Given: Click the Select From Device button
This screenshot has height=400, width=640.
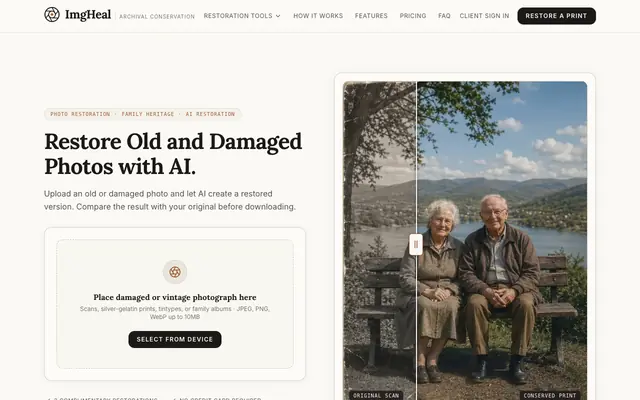Looking at the screenshot, I should pyautogui.click(x=175, y=340).
